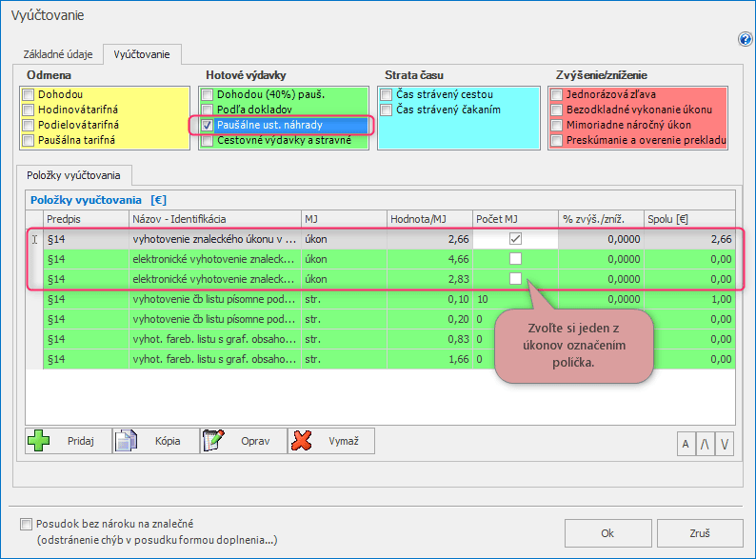
Task: Click the blue help question mark icon
Action: pyautogui.click(x=746, y=39)
